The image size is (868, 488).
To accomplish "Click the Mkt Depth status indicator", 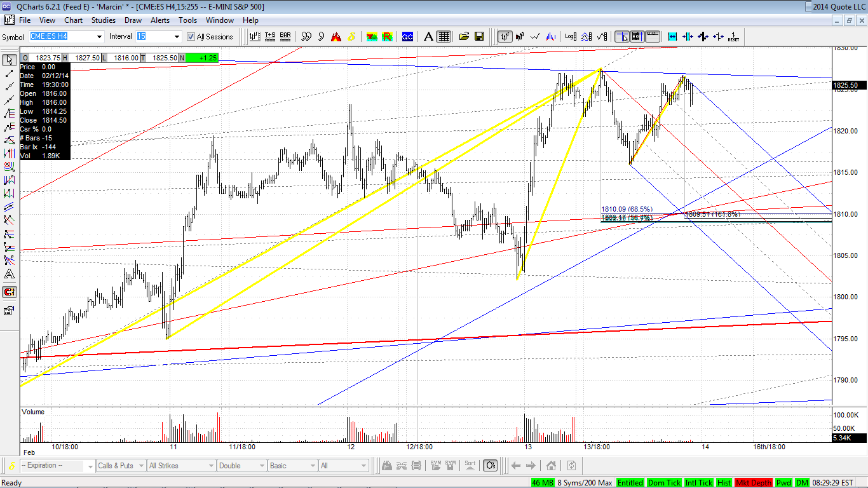I will pos(754,483).
